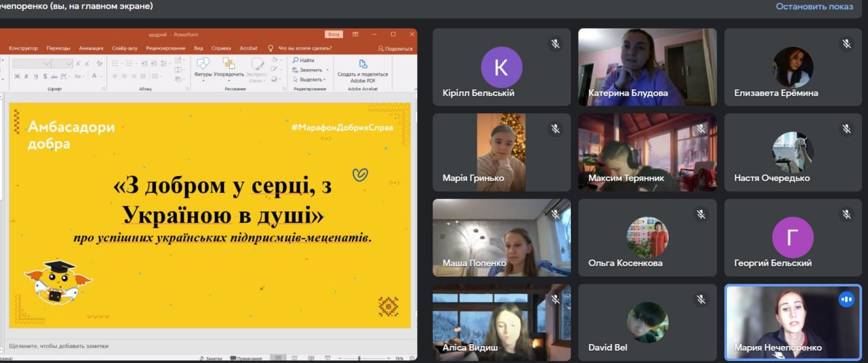Click the lightbulb 'Что вы хотите сделать' icon

pyautogui.click(x=271, y=48)
